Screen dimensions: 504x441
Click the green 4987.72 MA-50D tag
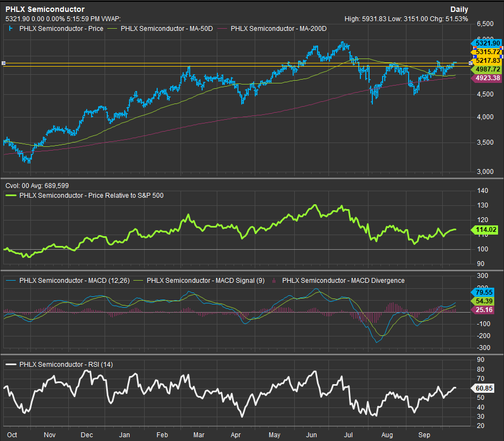click(x=486, y=69)
